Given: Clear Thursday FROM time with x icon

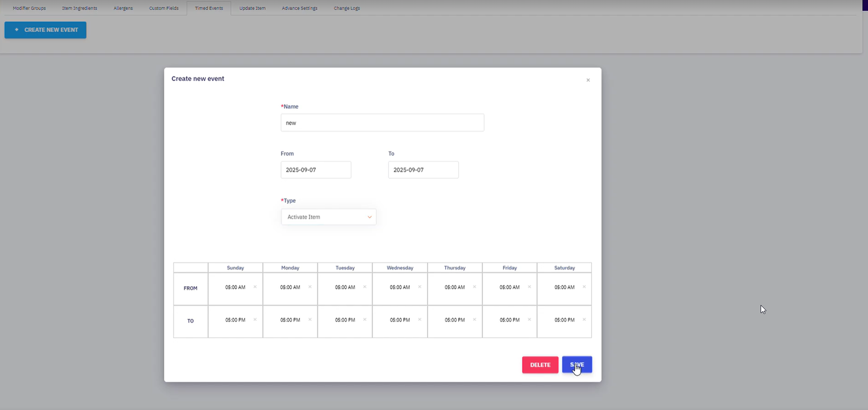Looking at the screenshot, I should pyautogui.click(x=474, y=287).
